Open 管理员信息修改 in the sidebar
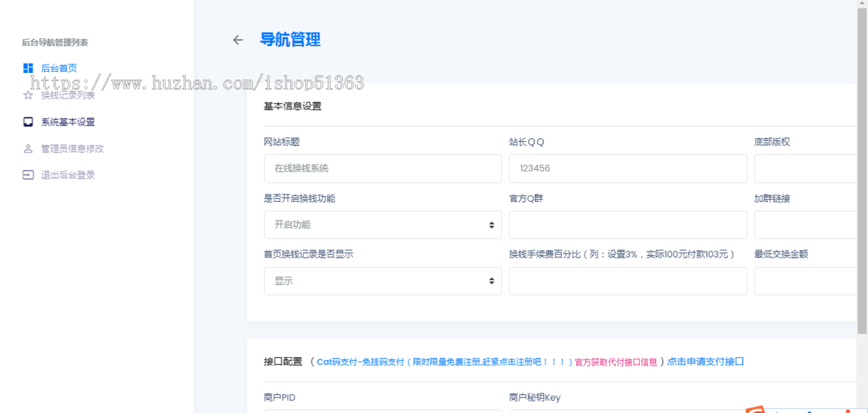 click(x=72, y=148)
